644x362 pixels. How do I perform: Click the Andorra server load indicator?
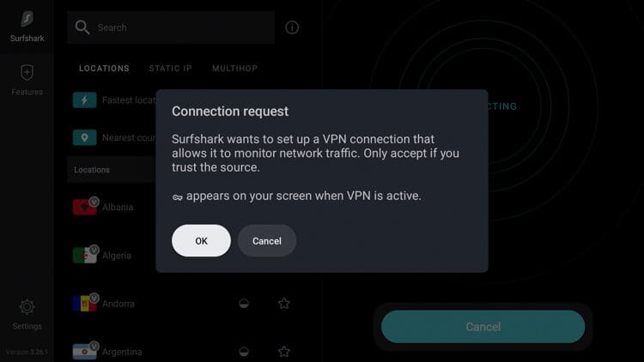[x=244, y=304]
